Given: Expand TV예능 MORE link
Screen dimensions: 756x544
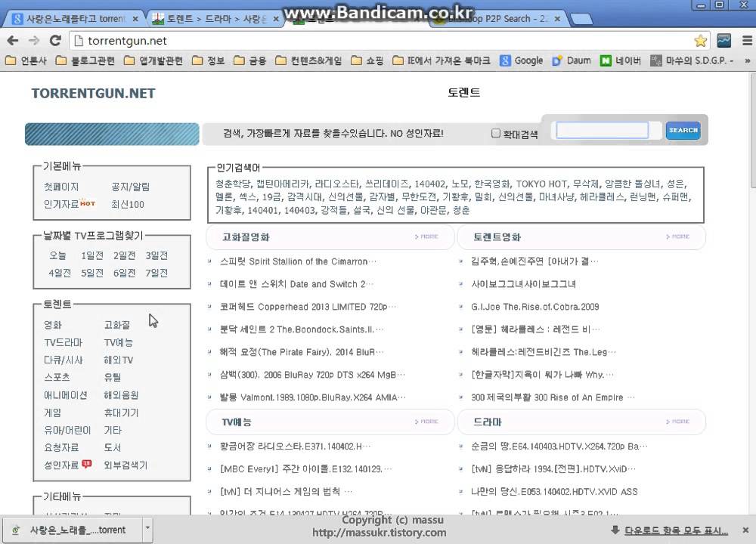Looking at the screenshot, I should coord(426,422).
